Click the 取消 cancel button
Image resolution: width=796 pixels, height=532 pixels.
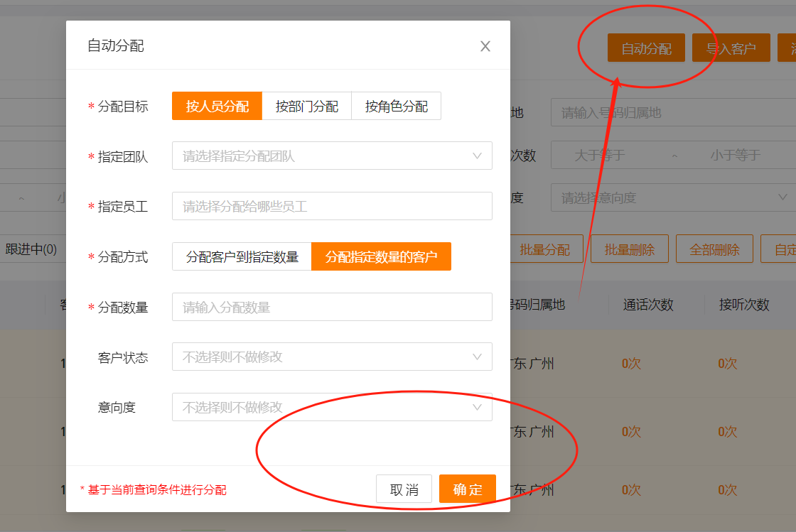(x=404, y=489)
